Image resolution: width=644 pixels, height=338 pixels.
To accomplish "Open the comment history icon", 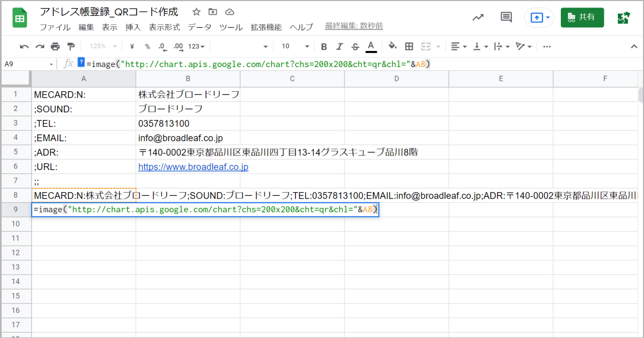I will (x=506, y=17).
